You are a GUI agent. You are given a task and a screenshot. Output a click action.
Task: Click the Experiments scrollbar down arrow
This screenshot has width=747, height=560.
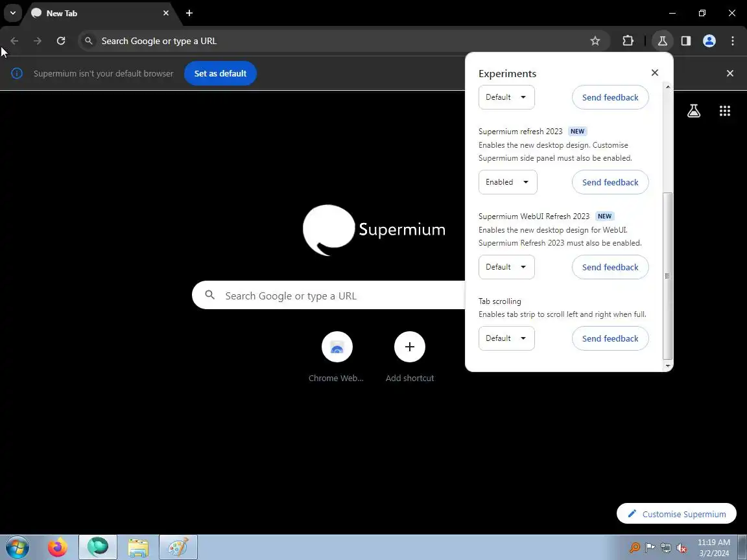pos(667,366)
